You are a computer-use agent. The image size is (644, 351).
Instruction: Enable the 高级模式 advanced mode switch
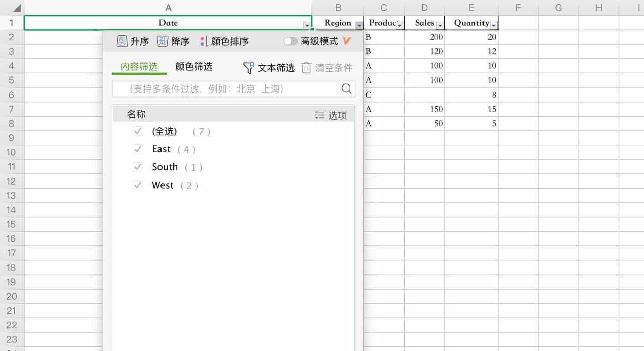point(291,41)
